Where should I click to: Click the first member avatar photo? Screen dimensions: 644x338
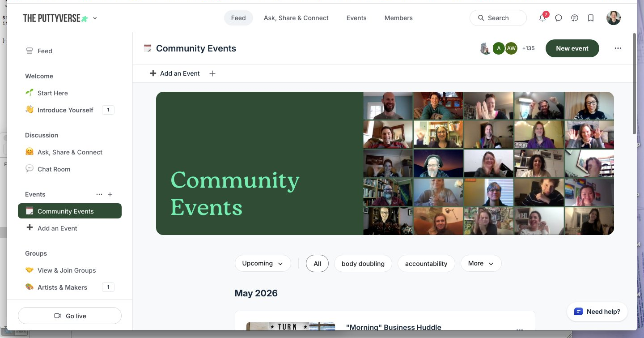click(x=486, y=48)
